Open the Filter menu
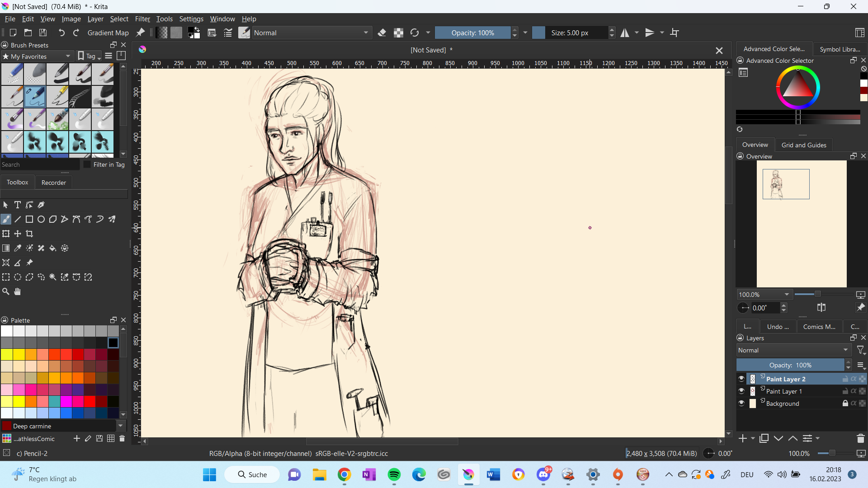 pos(142,19)
